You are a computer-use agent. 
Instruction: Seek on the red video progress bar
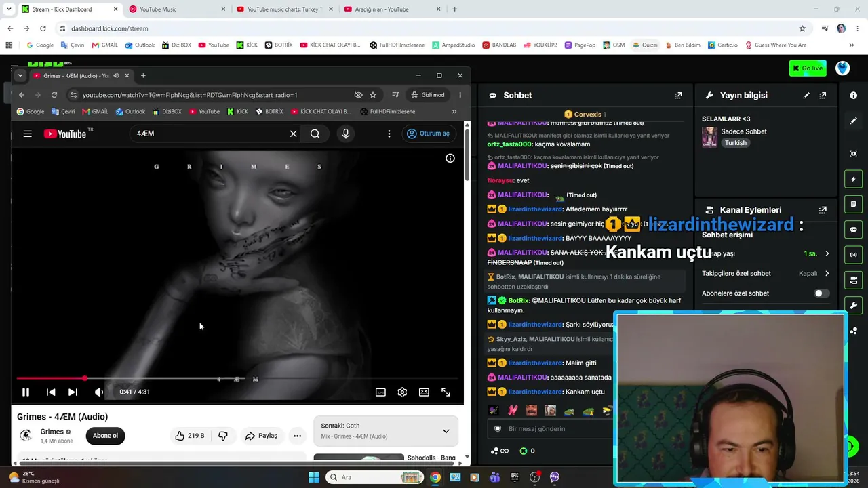237,378
